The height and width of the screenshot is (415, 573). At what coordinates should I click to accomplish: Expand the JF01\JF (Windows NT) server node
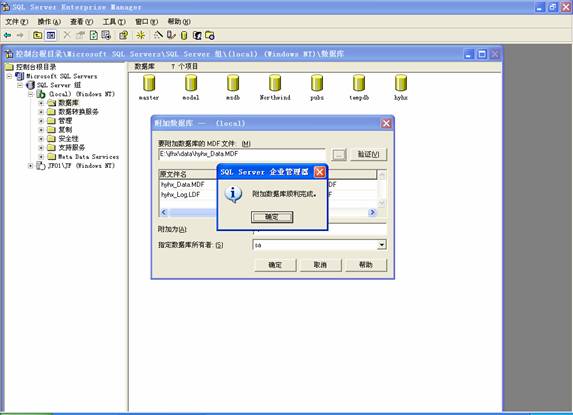(x=31, y=166)
